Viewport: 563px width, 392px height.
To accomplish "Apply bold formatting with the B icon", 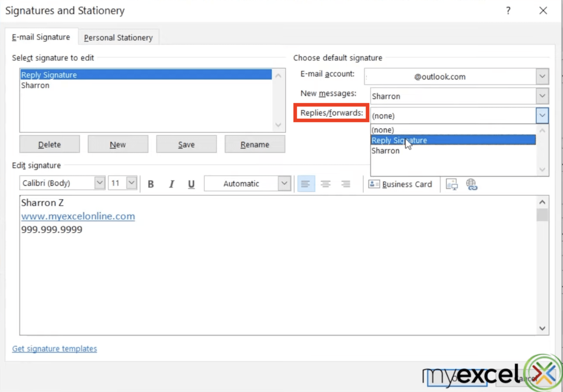I will pyautogui.click(x=151, y=184).
